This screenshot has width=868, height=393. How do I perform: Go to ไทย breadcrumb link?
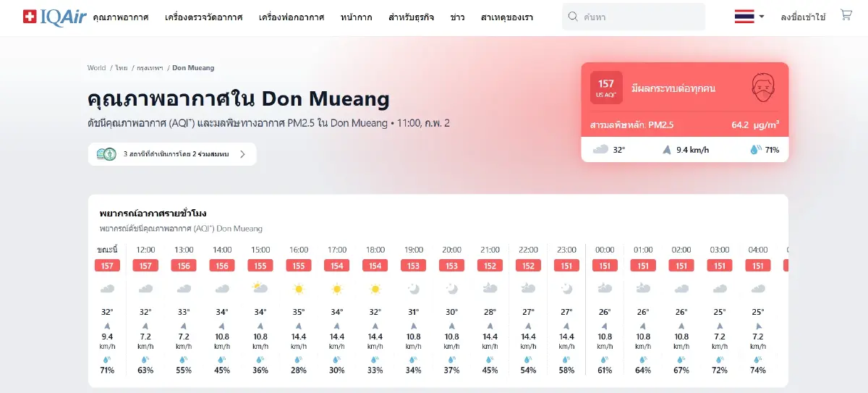pos(121,68)
